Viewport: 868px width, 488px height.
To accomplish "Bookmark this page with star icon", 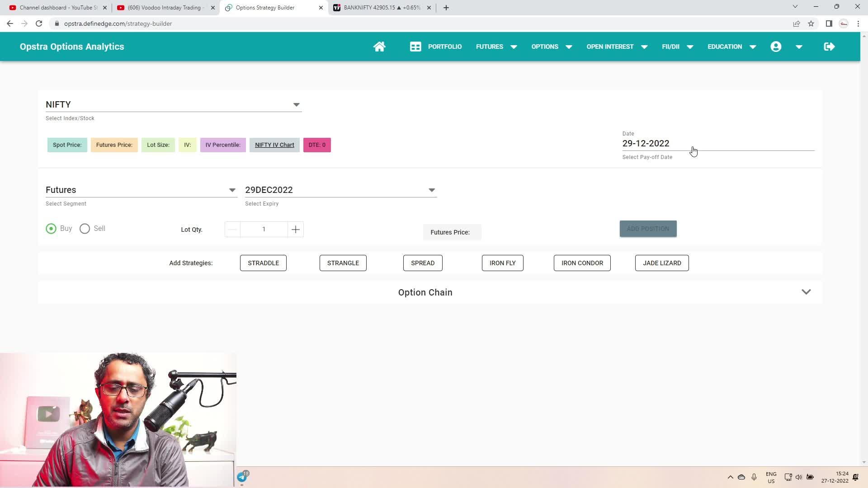I will [x=811, y=23].
